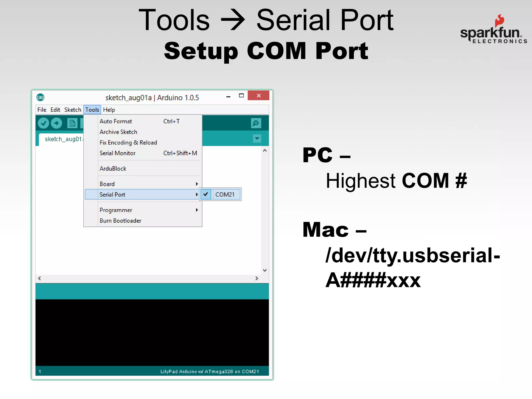
Task: Choose Fix Encoding & Reload
Action: pyautogui.click(x=143, y=143)
